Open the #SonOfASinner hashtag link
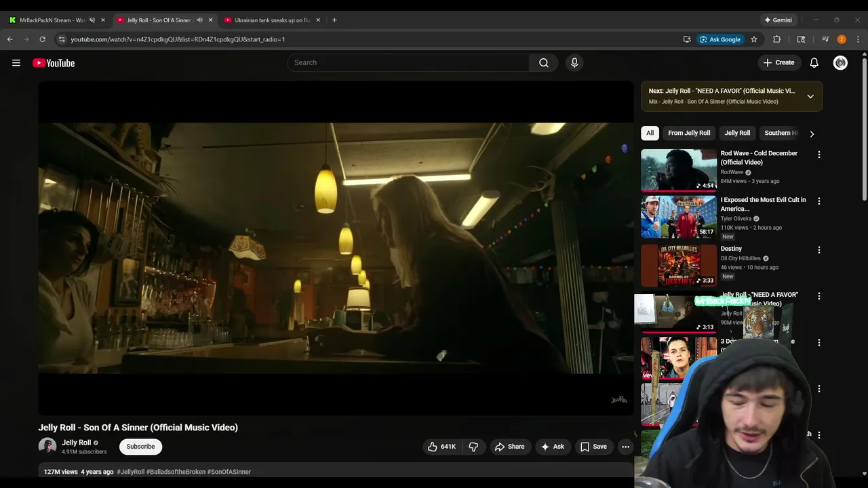This screenshot has height=488, width=868. click(x=229, y=472)
